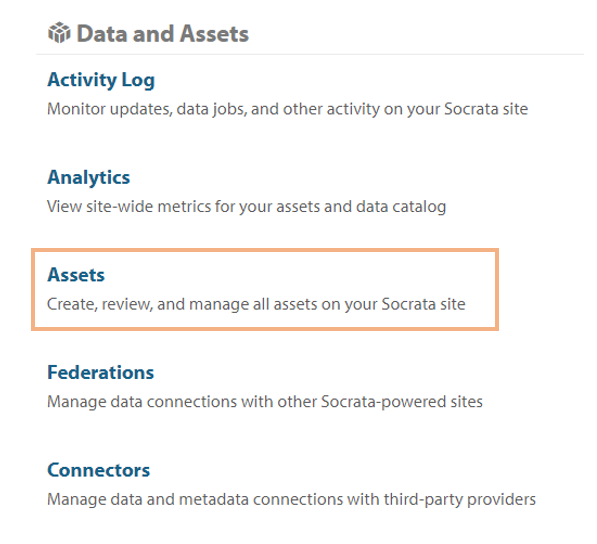The image size is (597, 544).
Task: Click 'Manage data connections with other' description
Action: click(x=265, y=402)
